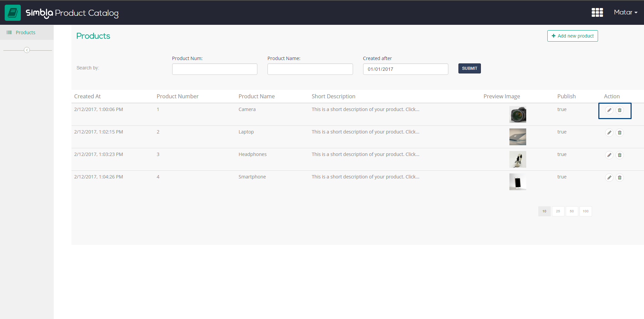
Task: Click the 2/12/2017, 1:04:26 PM date cell
Action: pos(98,177)
